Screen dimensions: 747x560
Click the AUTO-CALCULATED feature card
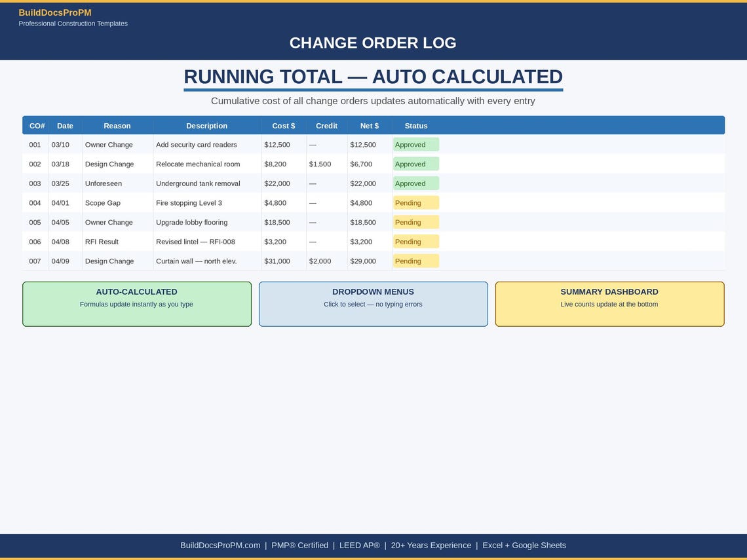[x=137, y=304]
